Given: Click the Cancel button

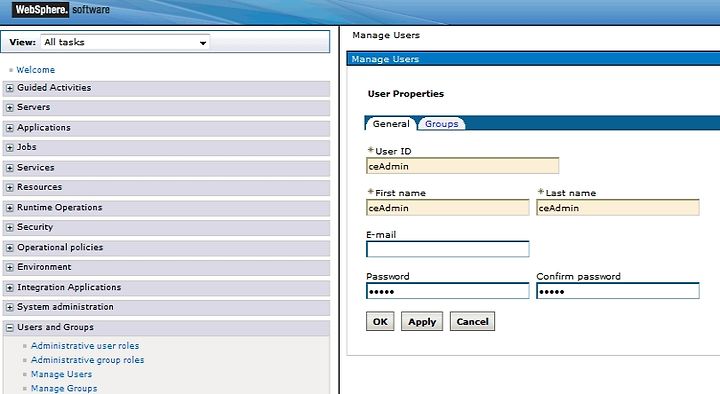Looking at the screenshot, I should pos(472,321).
